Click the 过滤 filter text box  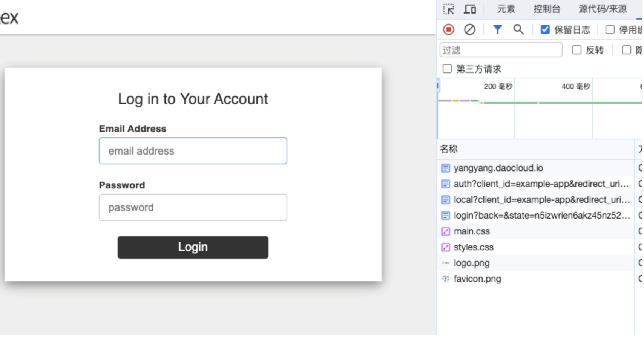501,50
